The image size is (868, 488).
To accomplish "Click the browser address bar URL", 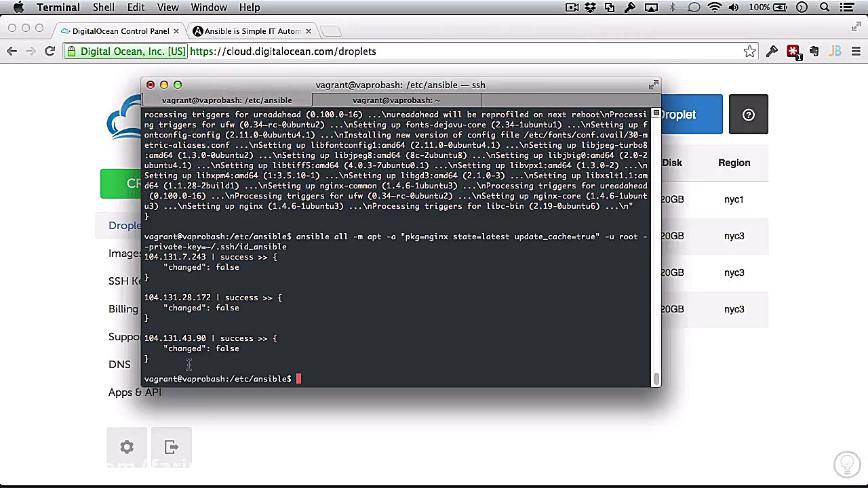I will pos(283,52).
